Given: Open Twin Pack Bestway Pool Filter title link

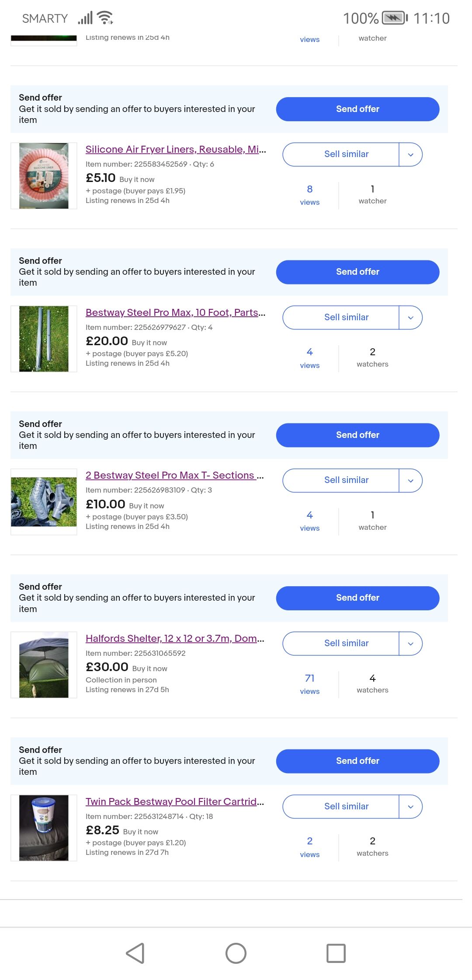Looking at the screenshot, I should tap(174, 801).
